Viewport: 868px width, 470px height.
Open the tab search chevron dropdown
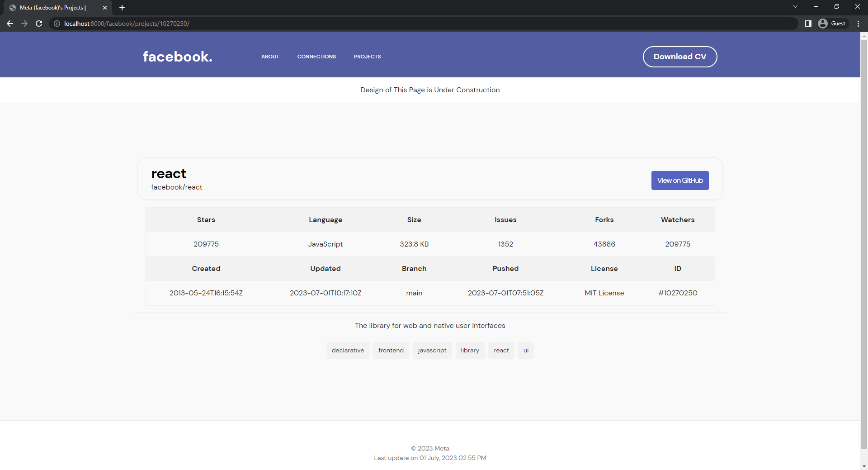tap(795, 6)
